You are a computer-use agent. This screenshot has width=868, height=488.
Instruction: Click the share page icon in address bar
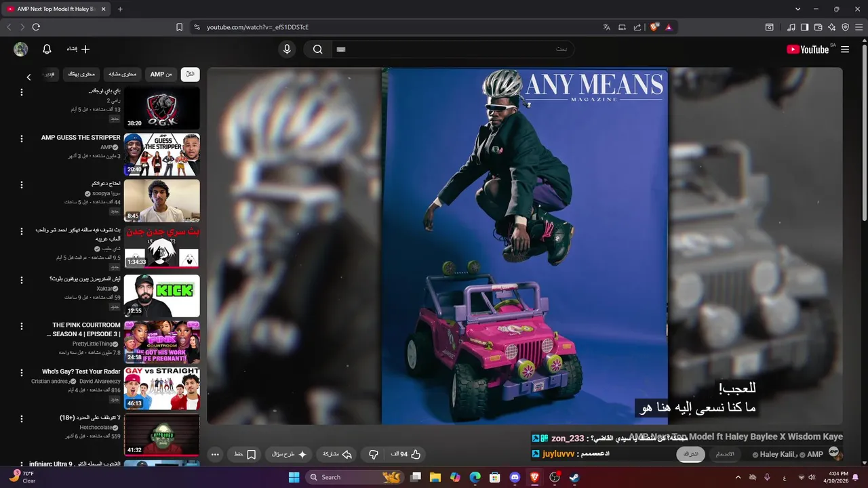click(637, 27)
